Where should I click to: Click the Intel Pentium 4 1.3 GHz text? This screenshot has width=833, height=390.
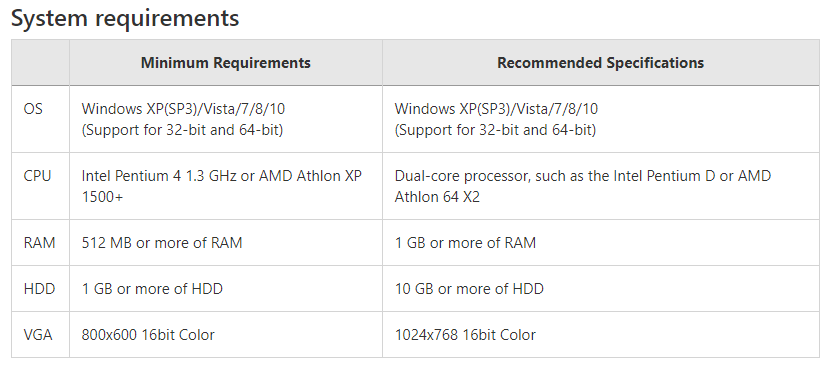click(x=159, y=176)
